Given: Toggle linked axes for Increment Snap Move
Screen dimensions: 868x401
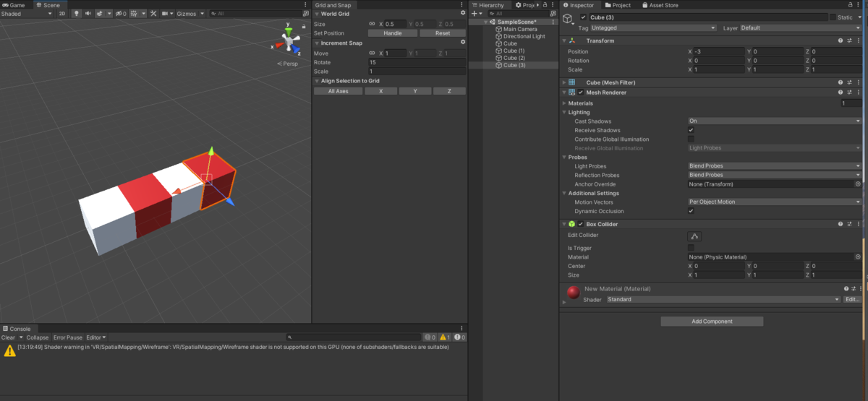Looking at the screenshot, I should click(x=372, y=53).
